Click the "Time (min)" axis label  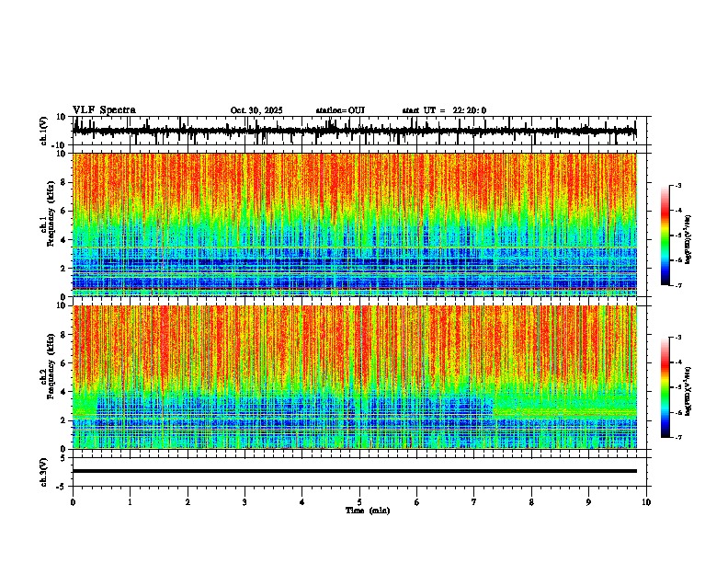(x=368, y=511)
